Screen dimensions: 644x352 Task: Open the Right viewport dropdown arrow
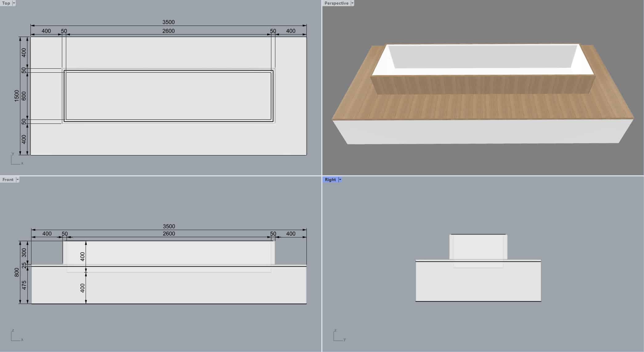click(x=340, y=180)
